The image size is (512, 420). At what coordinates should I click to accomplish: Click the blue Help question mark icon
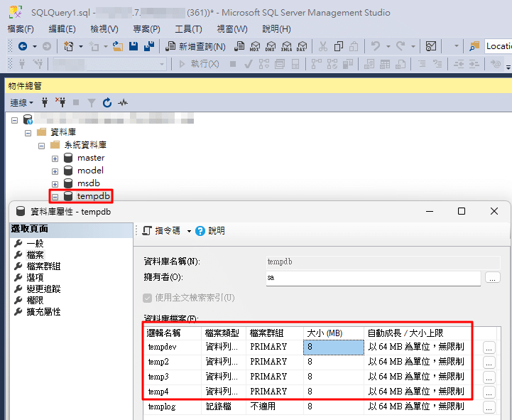click(200, 231)
